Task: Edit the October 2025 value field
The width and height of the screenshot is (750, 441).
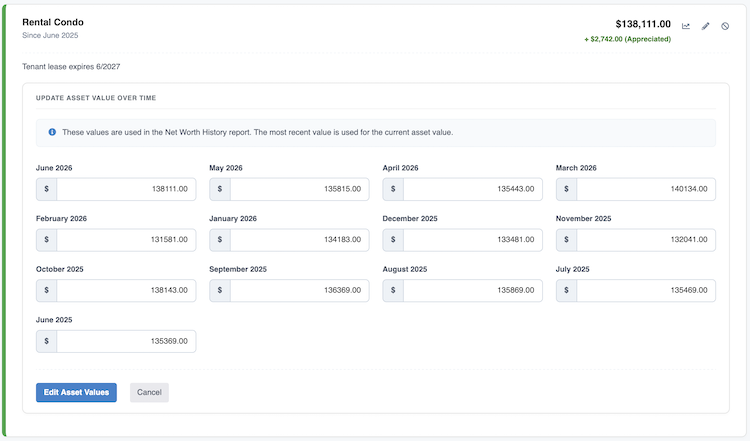Action: pyautogui.click(x=126, y=290)
